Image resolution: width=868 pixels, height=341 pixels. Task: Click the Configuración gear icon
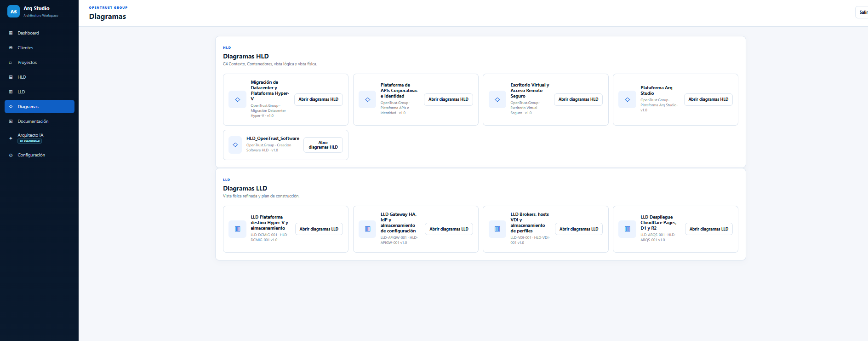[11, 155]
